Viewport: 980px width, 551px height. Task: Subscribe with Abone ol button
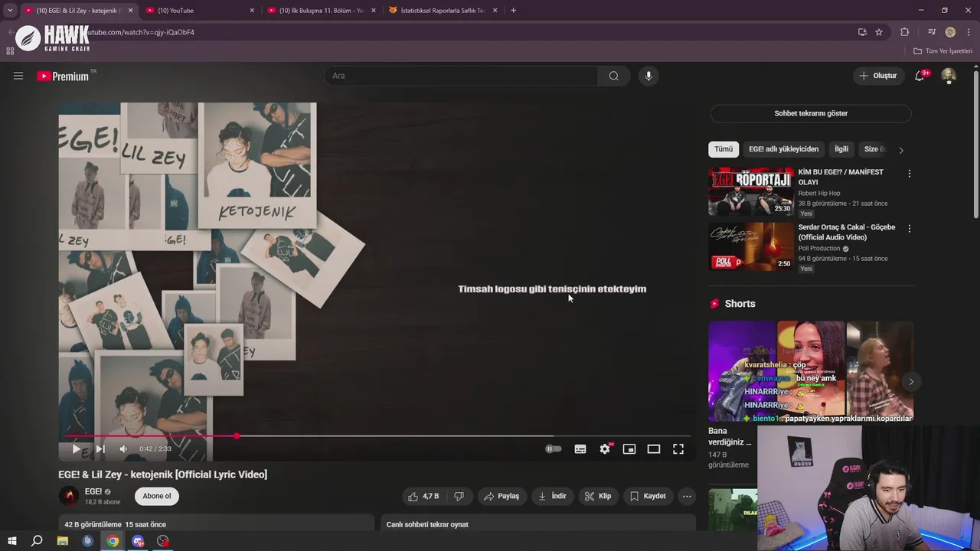point(157,496)
